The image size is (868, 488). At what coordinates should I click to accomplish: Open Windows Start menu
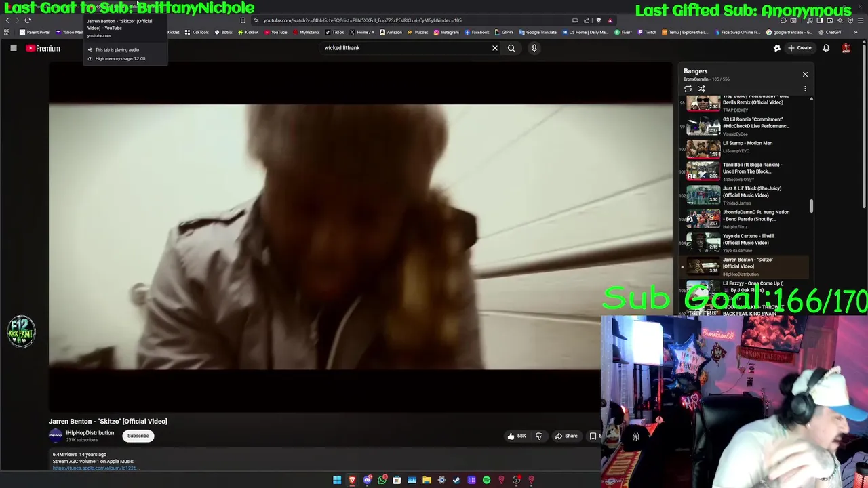[337, 480]
